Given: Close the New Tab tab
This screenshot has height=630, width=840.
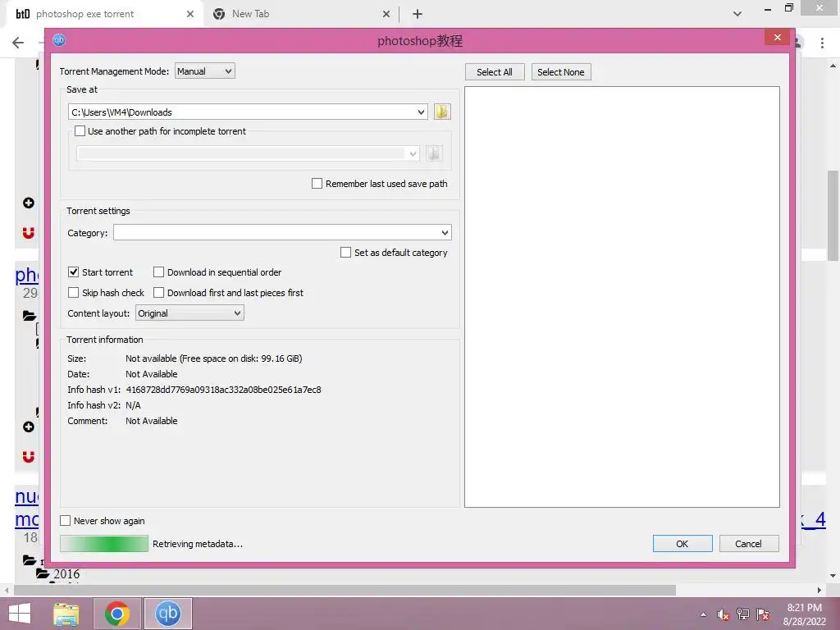Looking at the screenshot, I should 386,14.
